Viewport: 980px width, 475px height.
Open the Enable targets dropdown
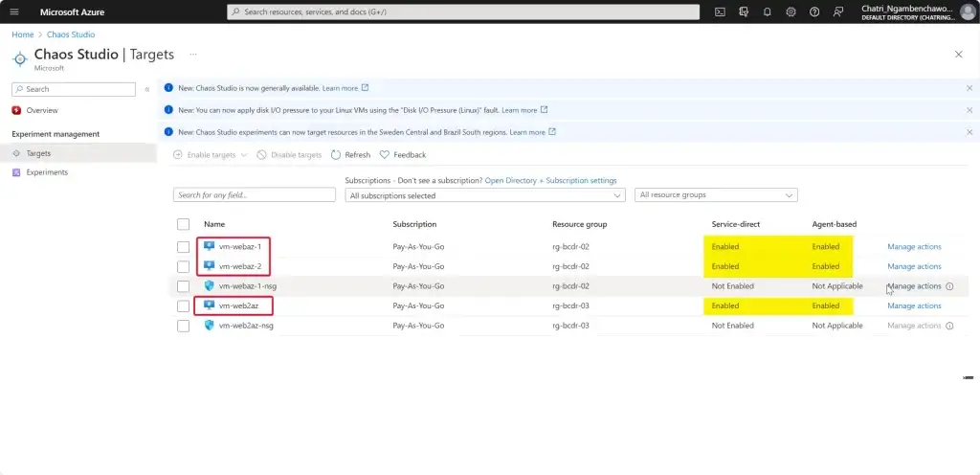tap(210, 155)
